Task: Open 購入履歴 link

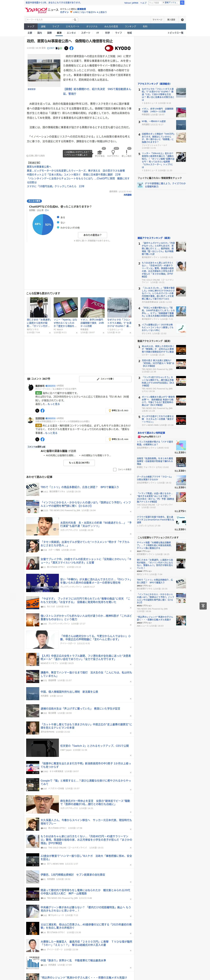Action: pos(171,20)
